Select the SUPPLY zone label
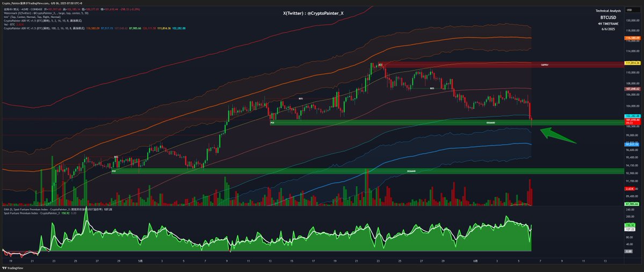This screenshot has width=644, height=272. 545,65
